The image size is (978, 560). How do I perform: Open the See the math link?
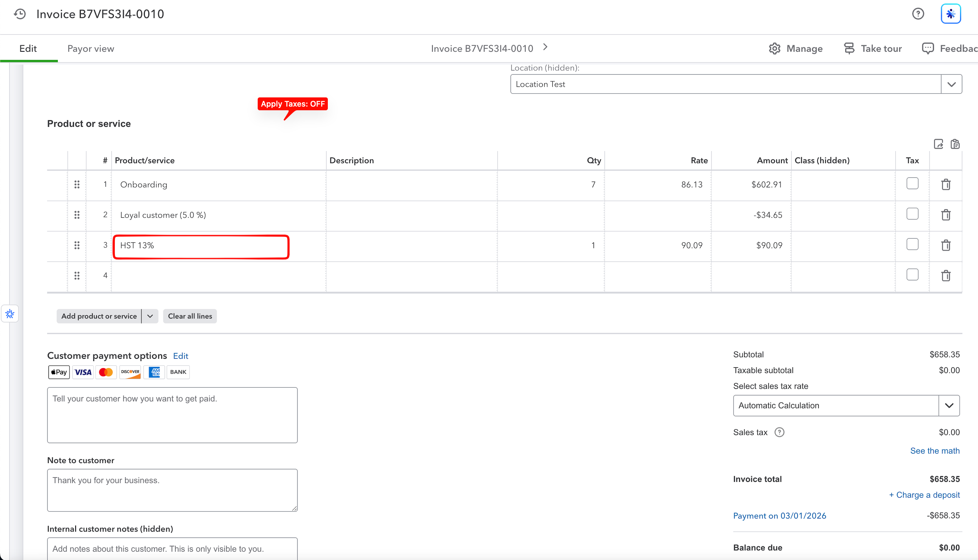click(935, 451)
